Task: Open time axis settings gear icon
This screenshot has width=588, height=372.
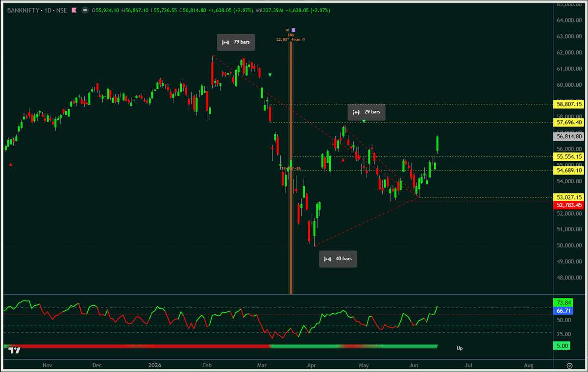Action: [x=569, y=366]
